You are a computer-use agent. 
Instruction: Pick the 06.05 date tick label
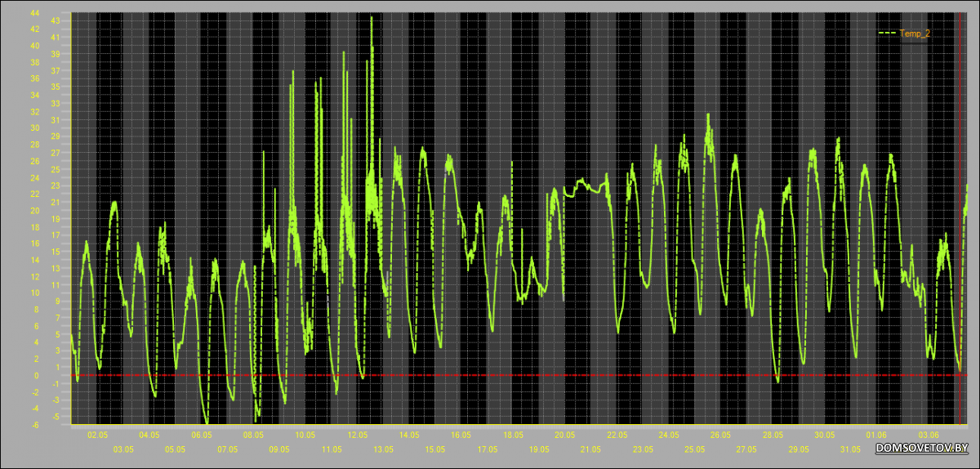[201, 435]
